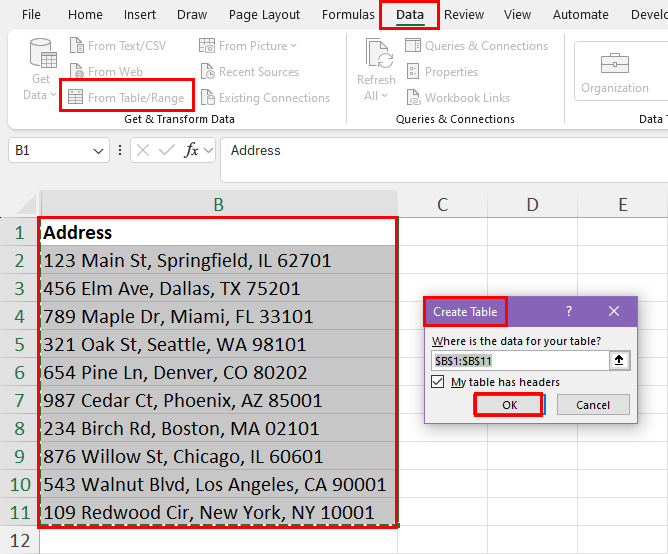668x554 pixels.
Task: Click the Workbook Links icon
Action: coord(413,97)
